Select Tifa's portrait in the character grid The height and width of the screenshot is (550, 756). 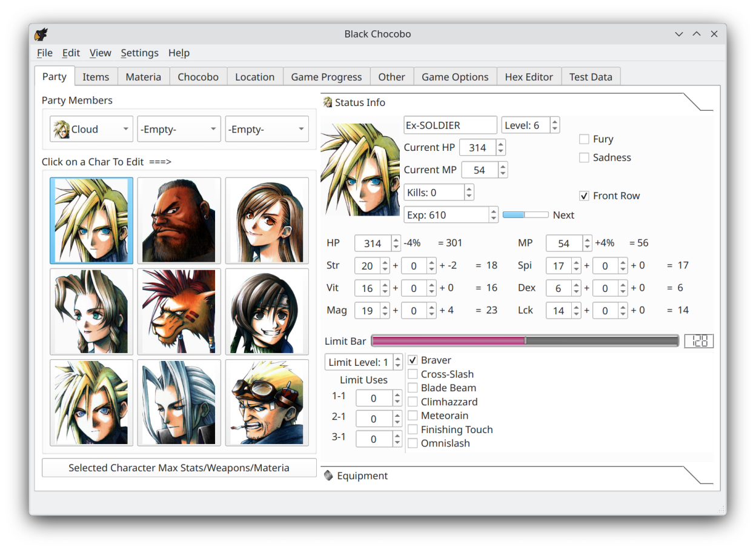tap(267, 220)
